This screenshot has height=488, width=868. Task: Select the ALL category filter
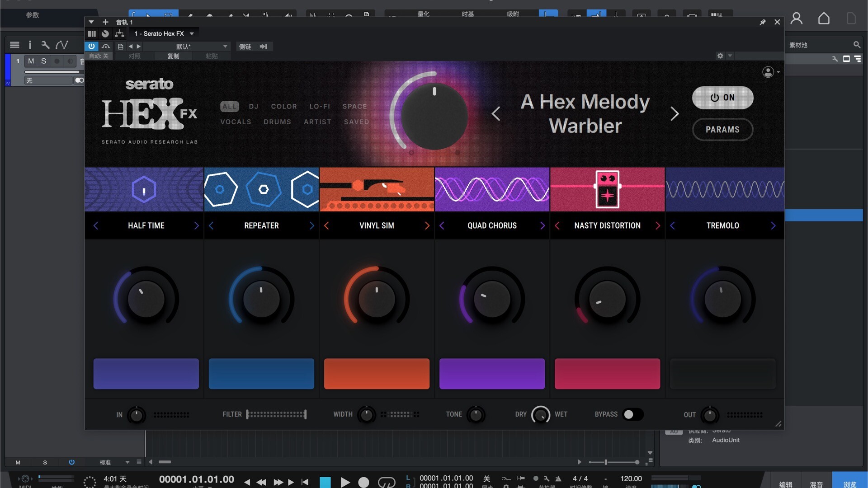[x=230, y=106]
